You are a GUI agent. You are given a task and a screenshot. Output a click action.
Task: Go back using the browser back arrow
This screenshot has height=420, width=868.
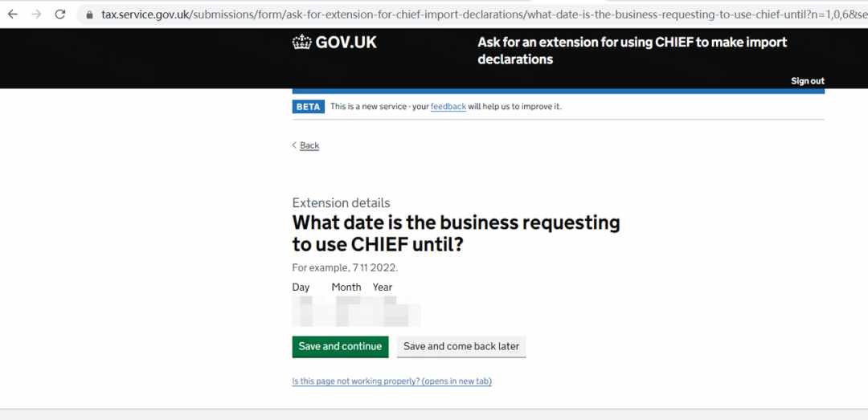click(x=12, y=14)
